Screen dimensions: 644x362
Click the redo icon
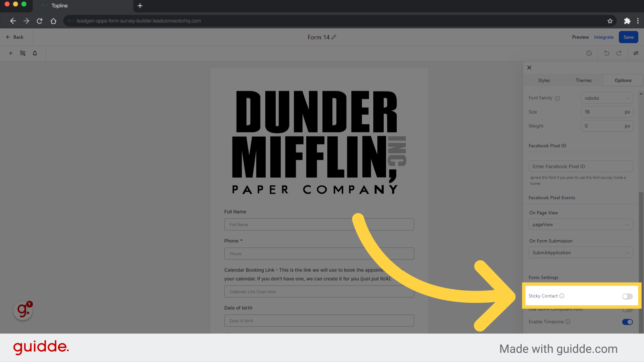pos(619,53)
